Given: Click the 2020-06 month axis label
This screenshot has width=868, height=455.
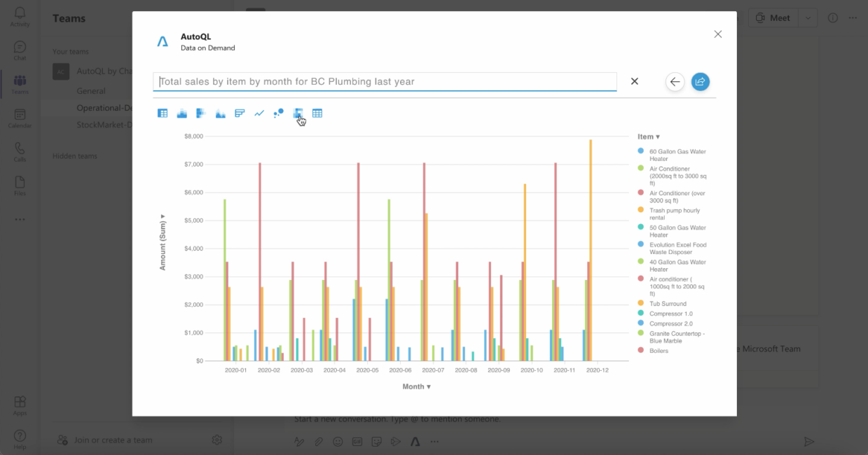Looking at the screenshot, I should tap(400, 370).
